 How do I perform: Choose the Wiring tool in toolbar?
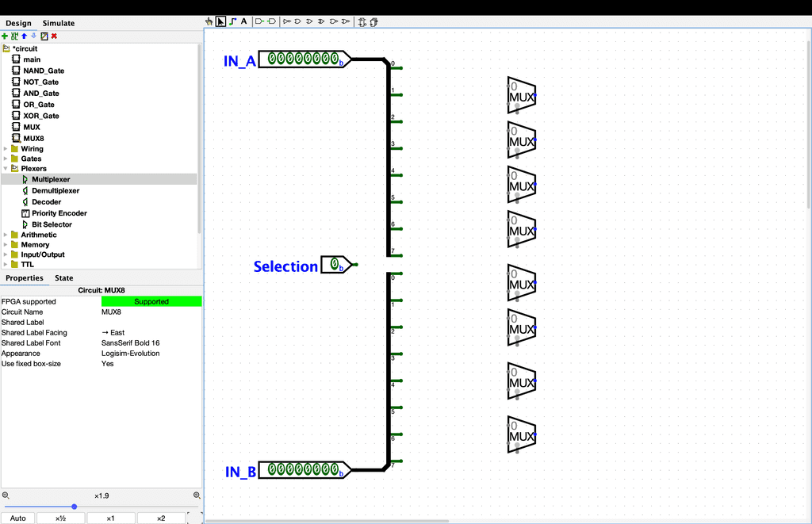click(232, 21)
